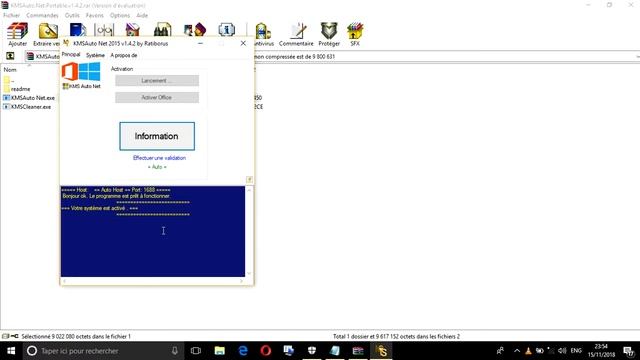Follow the Effectuer une validation link
The image size is (640, 360).
click(x=159, y=158)
